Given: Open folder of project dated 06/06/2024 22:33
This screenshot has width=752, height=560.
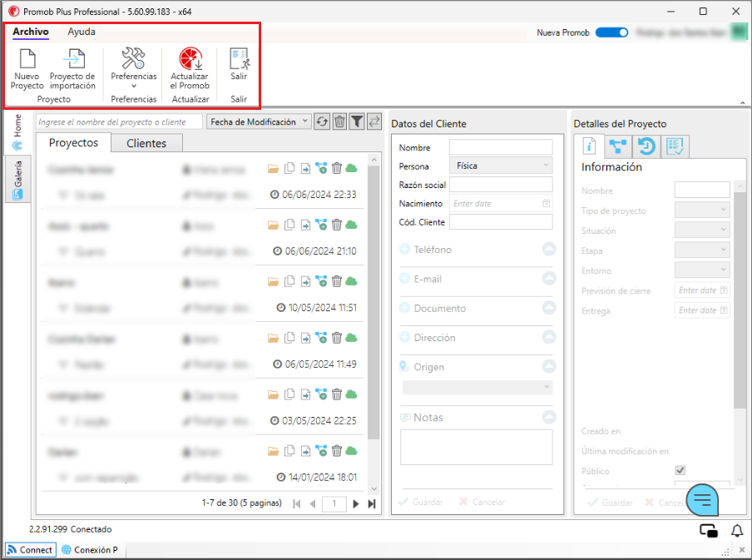Looking at the screenshot, I should 273,168.
